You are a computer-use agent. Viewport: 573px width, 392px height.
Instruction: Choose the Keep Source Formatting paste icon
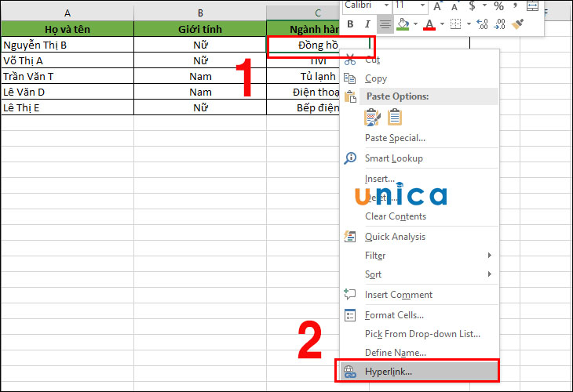[x=372, y=117]
